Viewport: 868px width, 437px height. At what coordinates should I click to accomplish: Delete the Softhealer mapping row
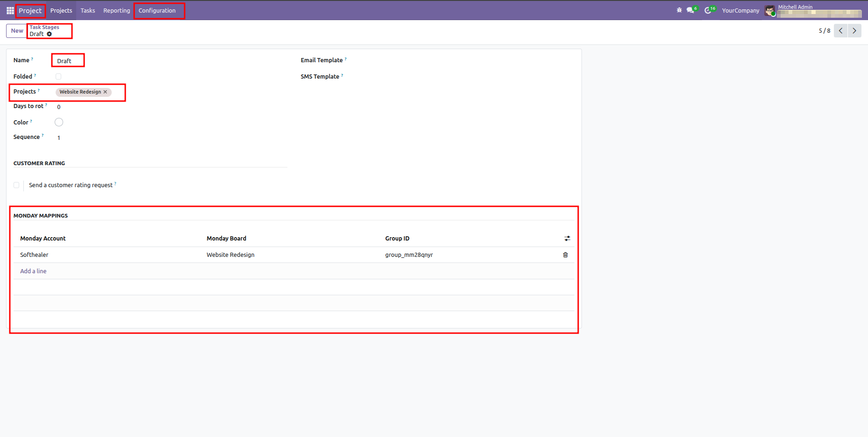click(x=566, y=255)
